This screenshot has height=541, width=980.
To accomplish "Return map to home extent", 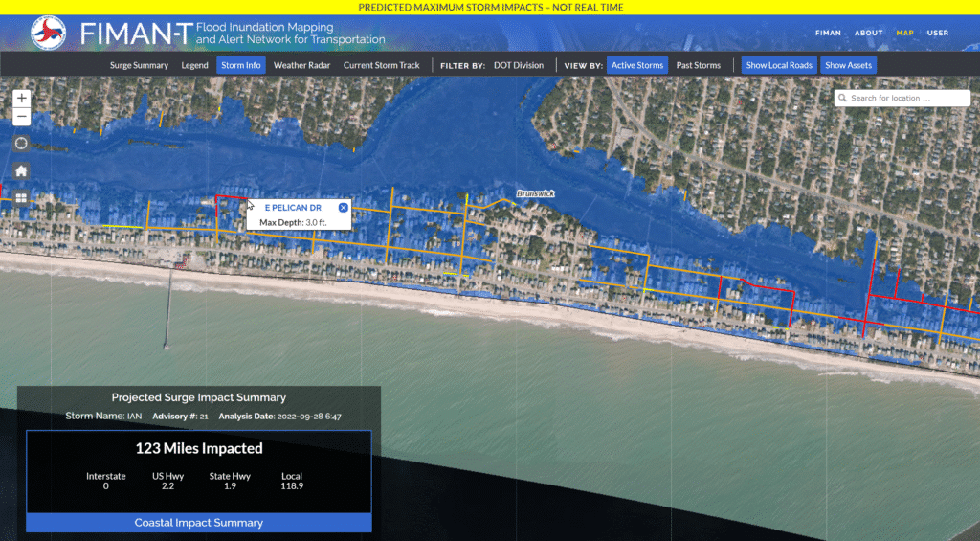I will (21, 170).
